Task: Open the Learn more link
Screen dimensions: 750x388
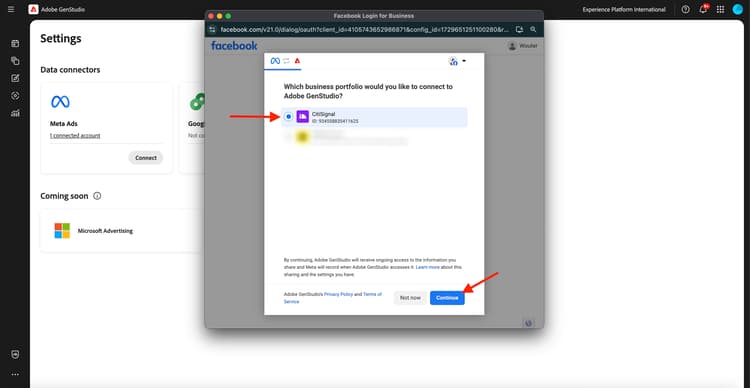Action: point(428,267)
